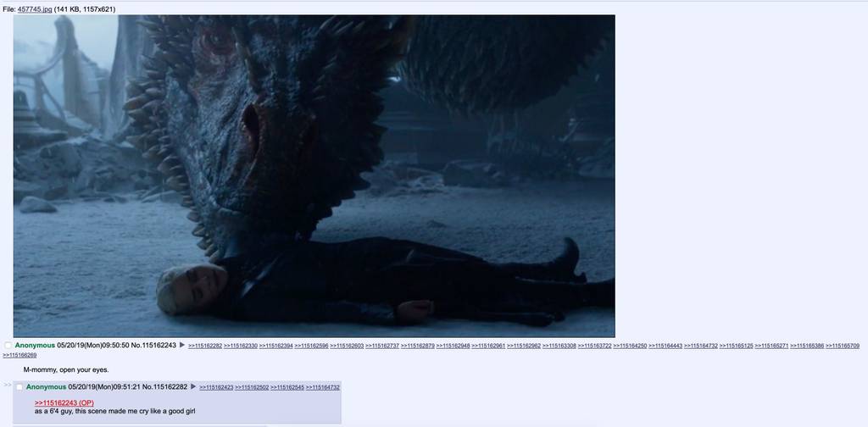Follow backlink >>115162596
The image size is (868, 427).
[x=312, y=346]
